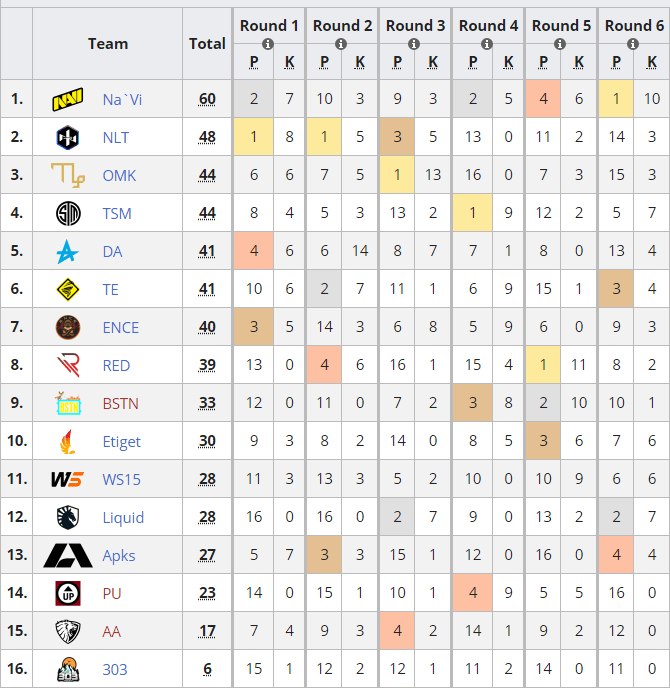Click Na`Vi's total score of 60
The image size is (670, 692).
click(207, 100)
